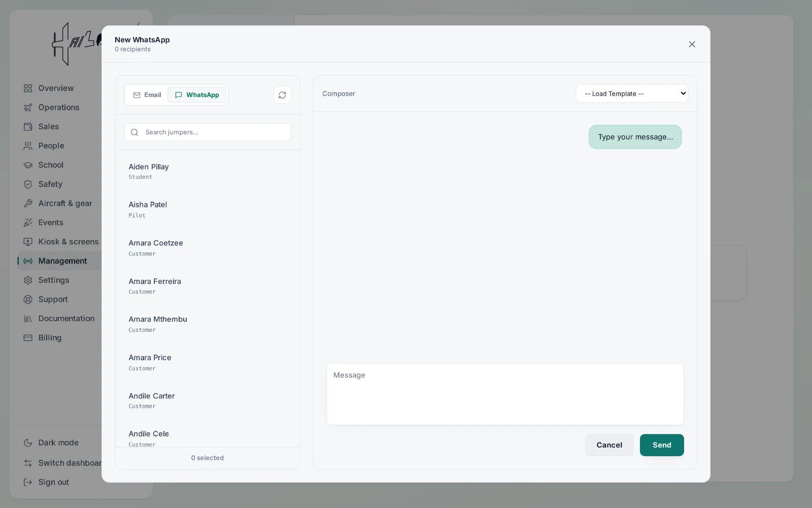Click the Sign out icon
The width and height of the screenshot is (812, 508).
click(x=28, y=483)
